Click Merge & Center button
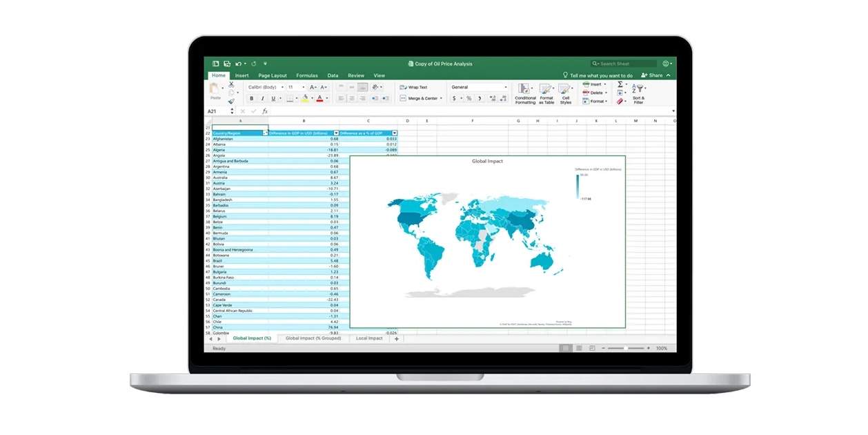This screenshot has height=435, width=868. click(x=420, y=99)
